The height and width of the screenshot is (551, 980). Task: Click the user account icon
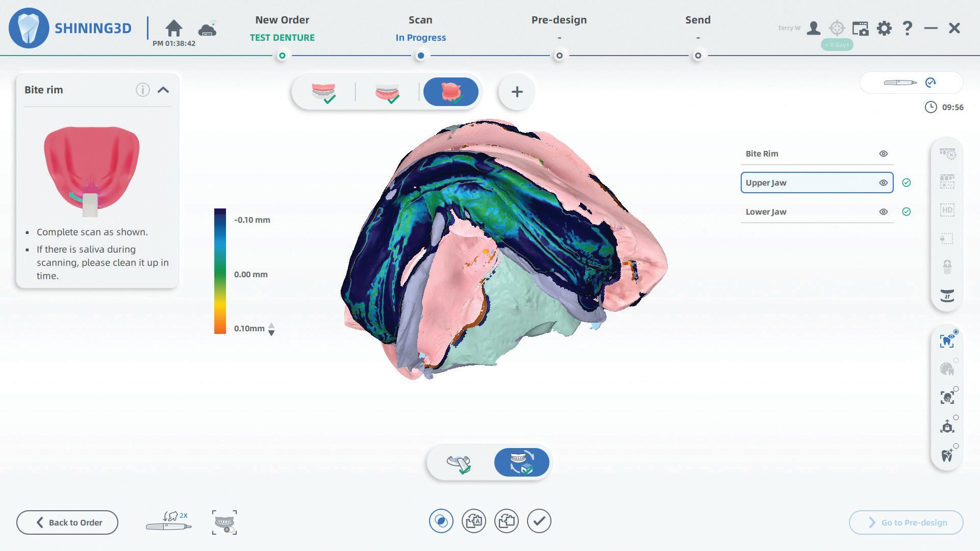tap(813, 29)
